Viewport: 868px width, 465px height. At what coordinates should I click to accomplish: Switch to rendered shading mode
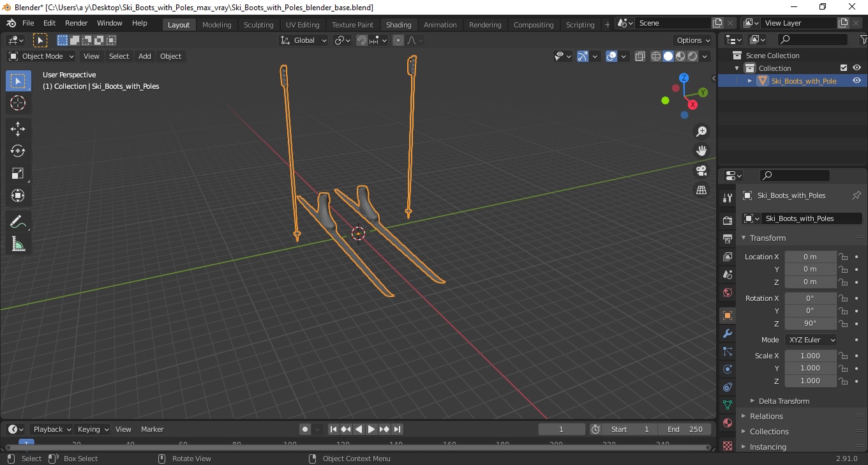(x=692, y=56)
